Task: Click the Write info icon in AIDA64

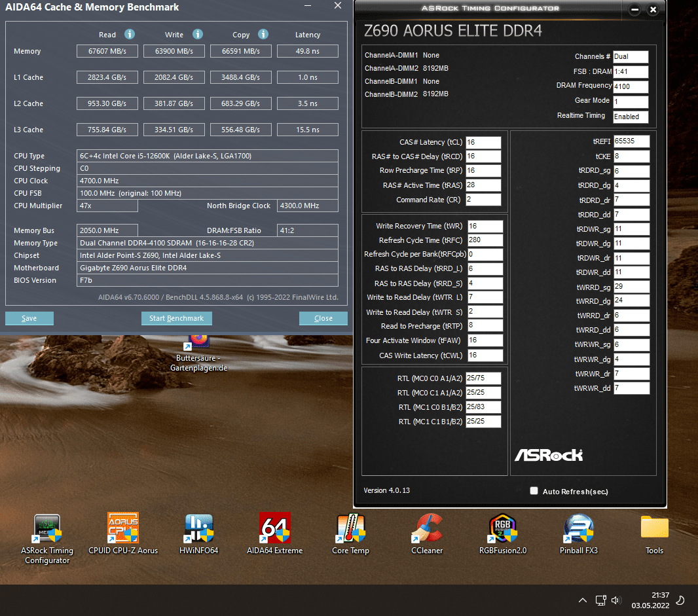Action: click(x=198, y=34)
